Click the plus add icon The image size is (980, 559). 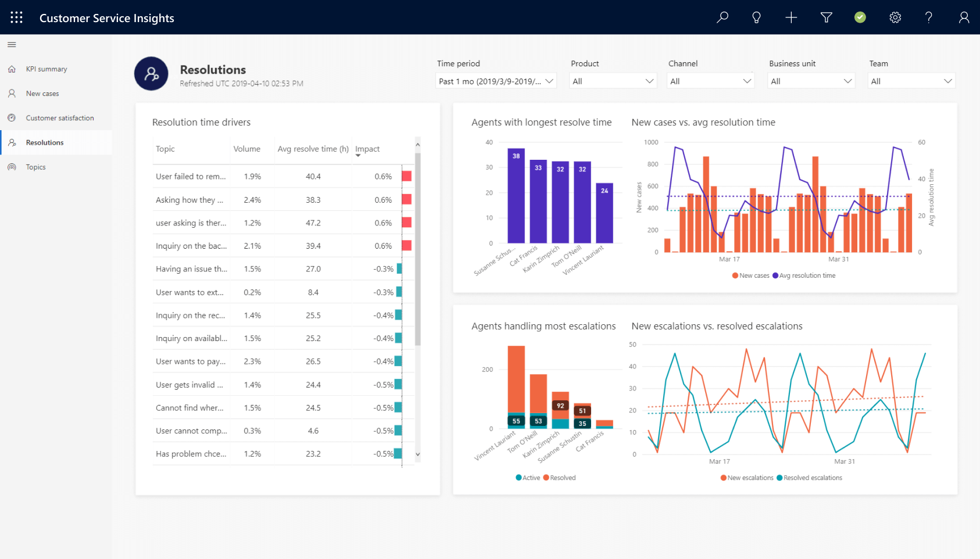(791, 17)
